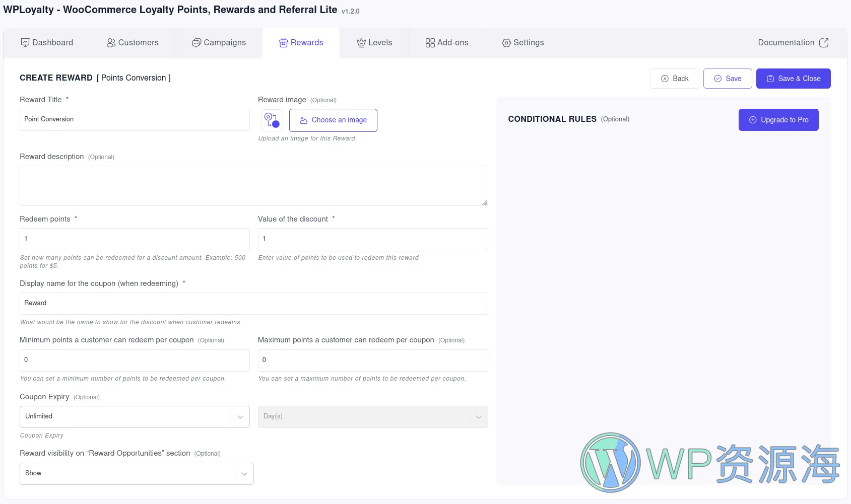This screenshot has height=504, width=851.
Task: Click the Settings gear icon
Action: coord(506,43)
